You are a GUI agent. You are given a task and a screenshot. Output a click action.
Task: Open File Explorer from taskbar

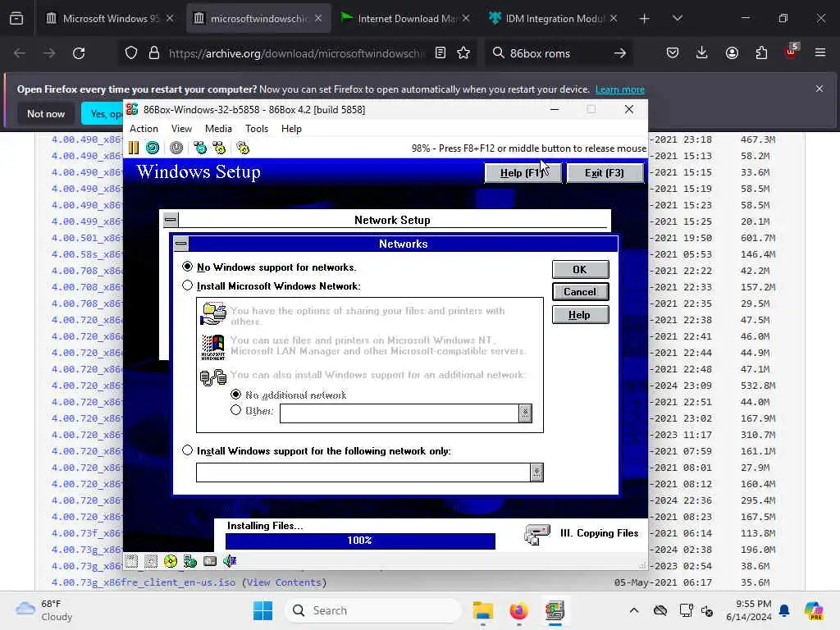pyautogui.click(x=482, y=610)
